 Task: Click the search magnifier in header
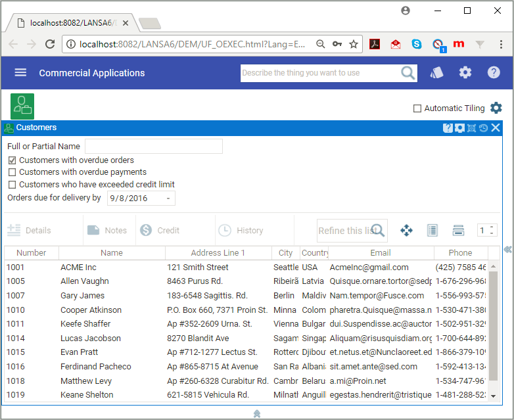click(x=408, y=73)
